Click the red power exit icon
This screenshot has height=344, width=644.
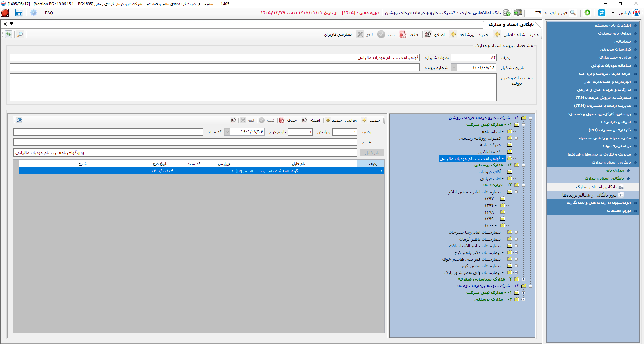pos(5,13)
